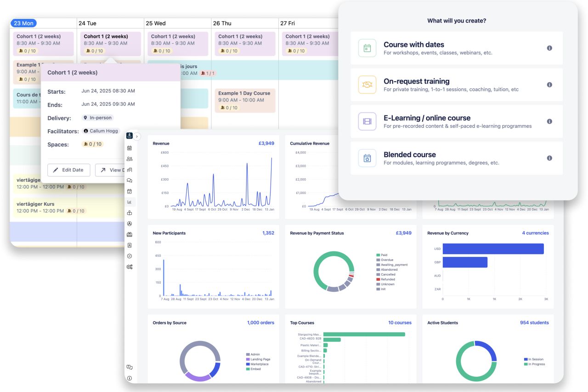Select the On-request training option
The height and width of the screenshot is (392, 588).
tap(457, 85)
